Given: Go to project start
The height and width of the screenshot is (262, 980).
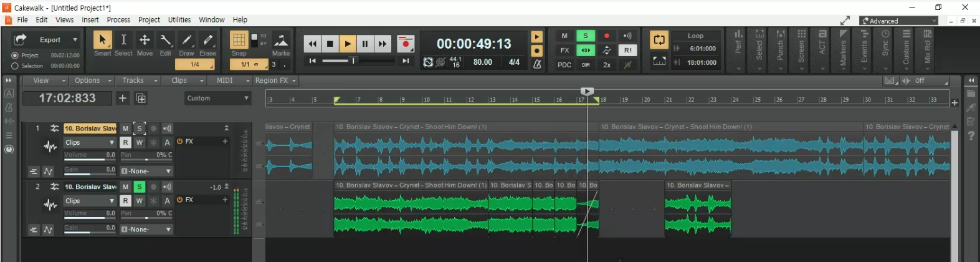Looking at the screenshot, I should point(313,61).
